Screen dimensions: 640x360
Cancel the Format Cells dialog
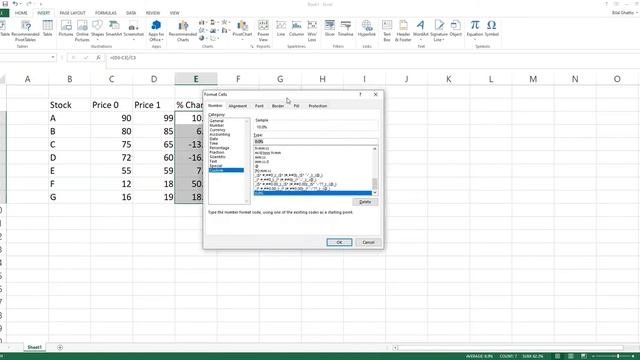tap(368, 242)
